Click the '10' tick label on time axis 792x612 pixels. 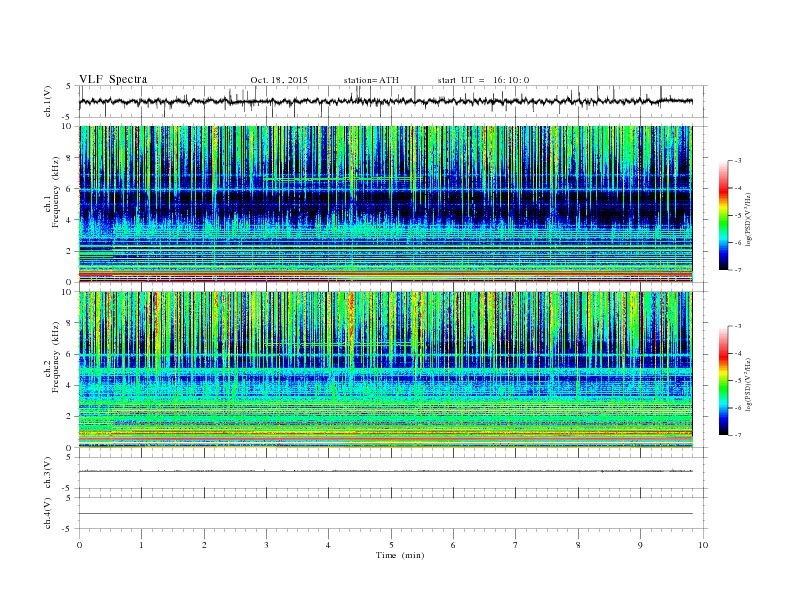703,545
